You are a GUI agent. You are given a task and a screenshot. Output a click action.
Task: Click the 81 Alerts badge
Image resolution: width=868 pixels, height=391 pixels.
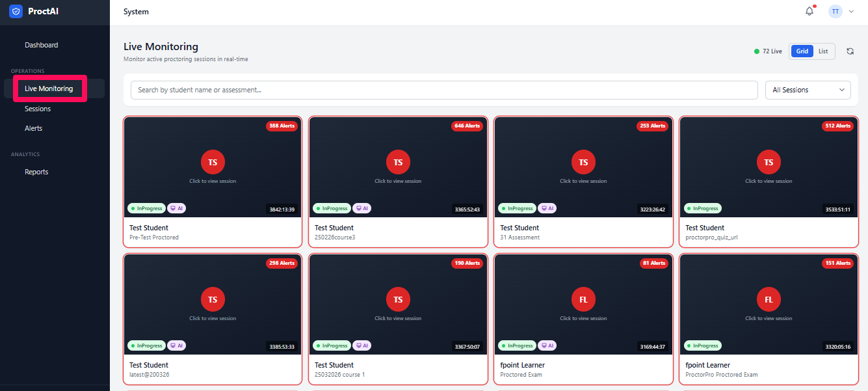click(654, 263)
